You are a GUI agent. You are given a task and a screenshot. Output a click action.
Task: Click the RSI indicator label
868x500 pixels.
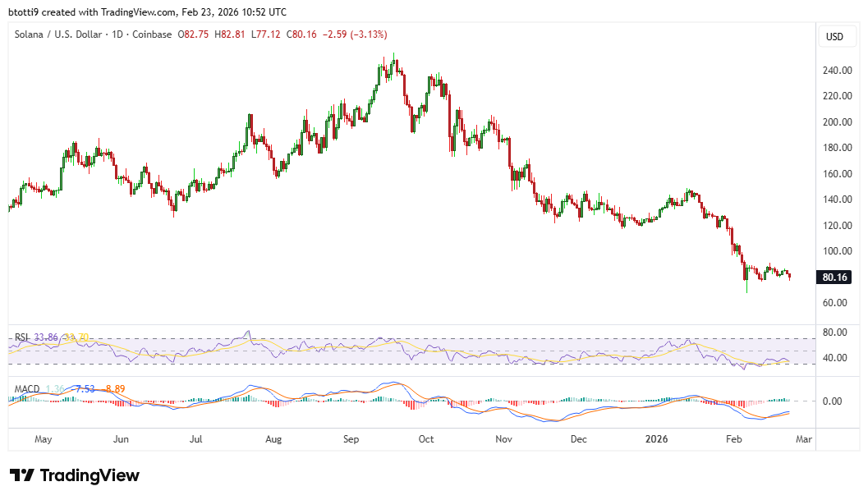point(21,337)
